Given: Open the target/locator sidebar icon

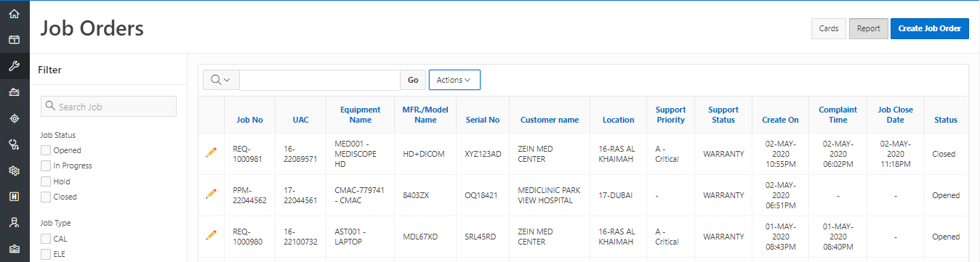Looking at the screenshot, I should click(x=14, y=118).
